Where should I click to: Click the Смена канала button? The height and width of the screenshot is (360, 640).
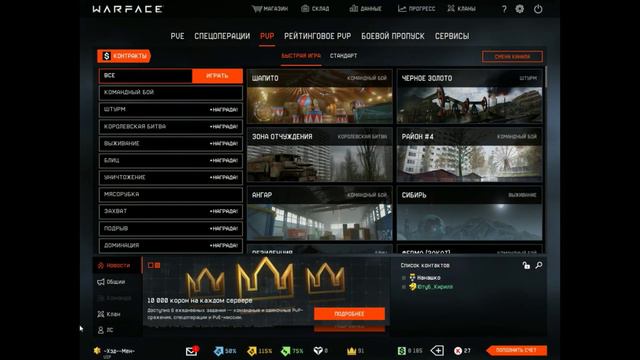point(512,57)
